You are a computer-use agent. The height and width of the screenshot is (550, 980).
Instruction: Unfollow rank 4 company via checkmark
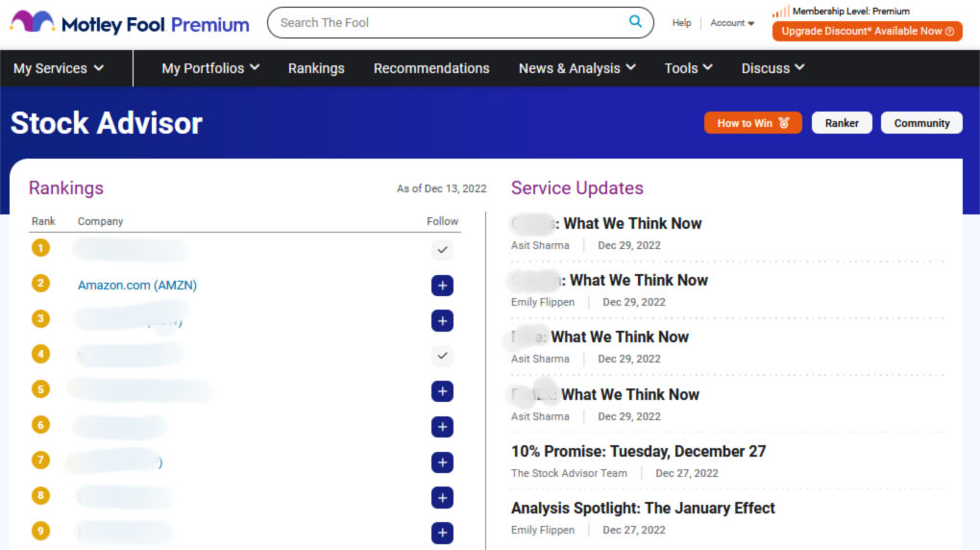point(442,356)
